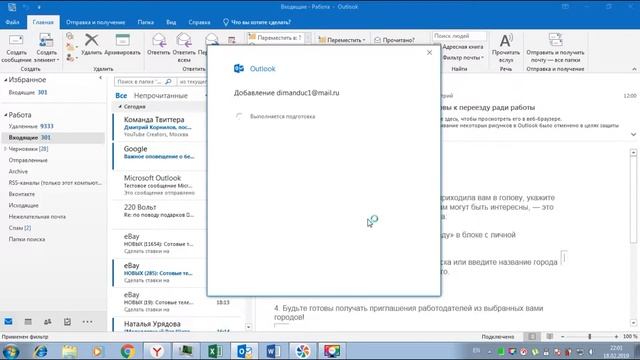The height and width of the screenshot is (360, 640).
Task: Switch to People view icon
Action: (x=47, y=322)
